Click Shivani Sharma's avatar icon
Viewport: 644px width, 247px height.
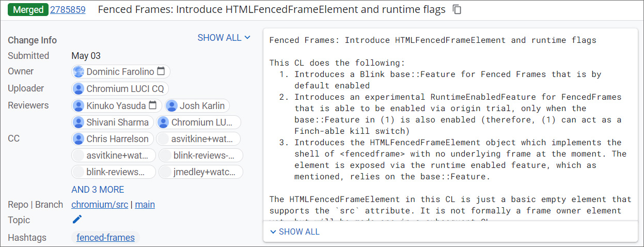click(x=78, y=122)
